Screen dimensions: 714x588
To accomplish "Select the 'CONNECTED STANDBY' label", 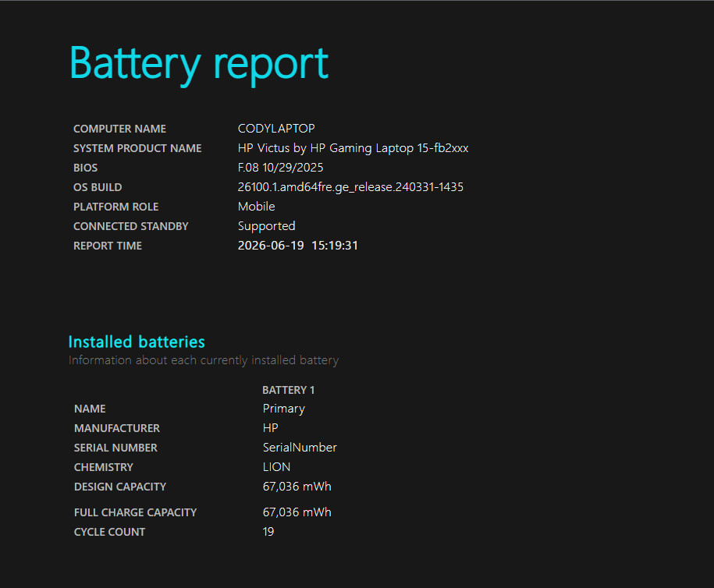I will click(130, 227).
